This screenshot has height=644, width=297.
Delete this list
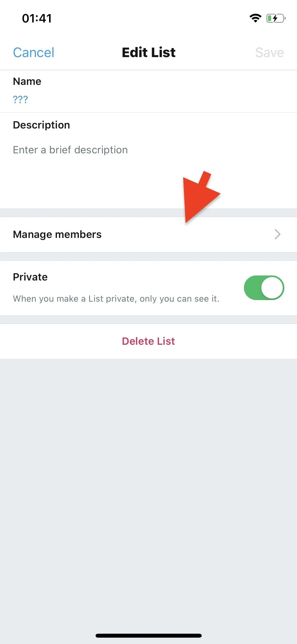[148, 341]
